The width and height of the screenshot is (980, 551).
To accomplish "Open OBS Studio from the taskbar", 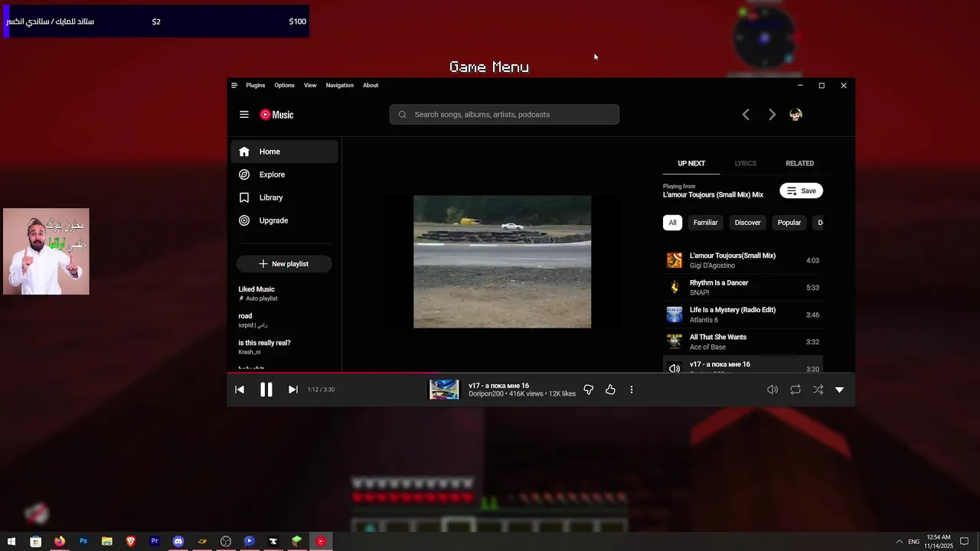I will (x=226, y=541).
